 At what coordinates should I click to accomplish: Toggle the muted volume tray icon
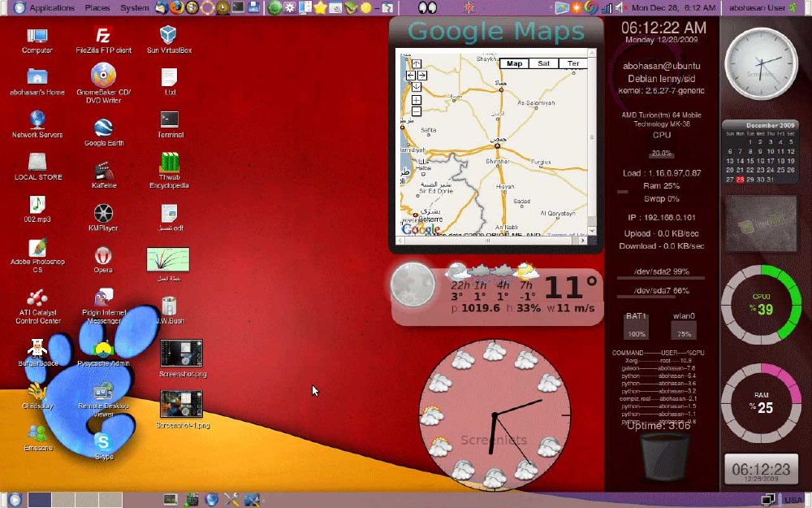point(621,8)
